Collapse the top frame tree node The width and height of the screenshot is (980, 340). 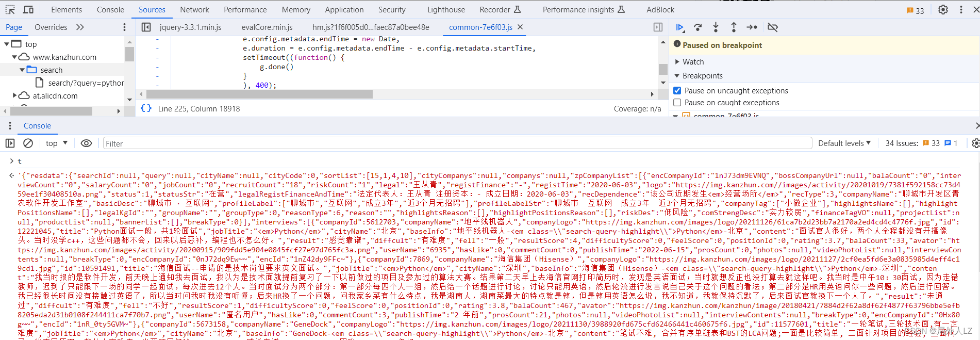click(x=7, y=44)
